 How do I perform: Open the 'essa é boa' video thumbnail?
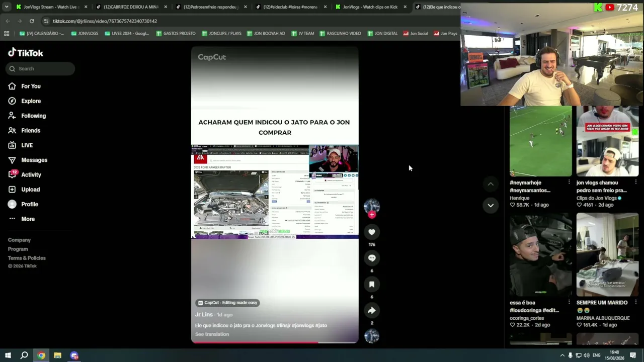tap(541, 254)
